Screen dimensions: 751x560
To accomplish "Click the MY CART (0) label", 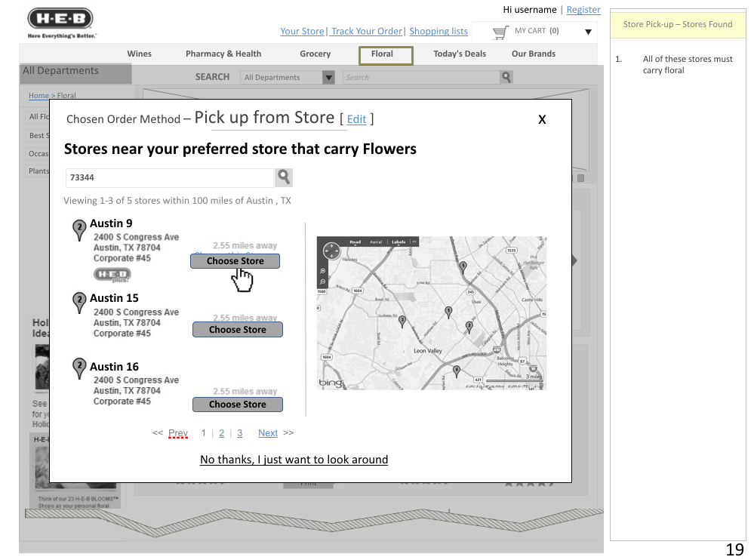I will [537, 31].
